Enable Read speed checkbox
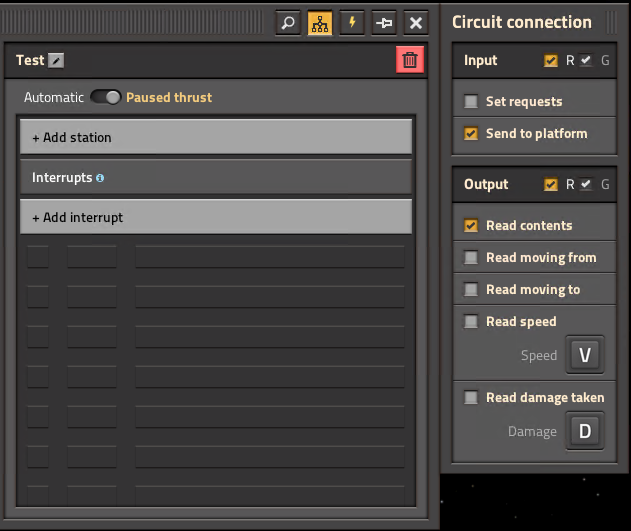631x531 pixels. 471,321
